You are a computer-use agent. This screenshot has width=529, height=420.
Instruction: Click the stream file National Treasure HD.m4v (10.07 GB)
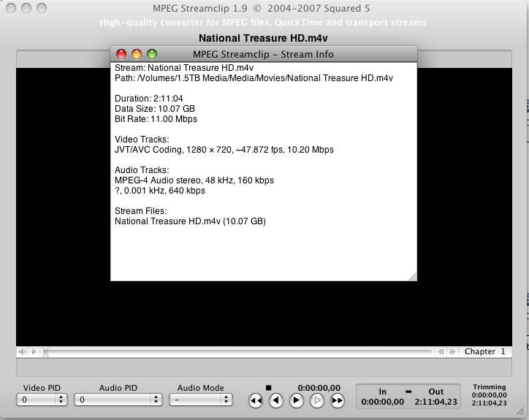coord(190,221)
